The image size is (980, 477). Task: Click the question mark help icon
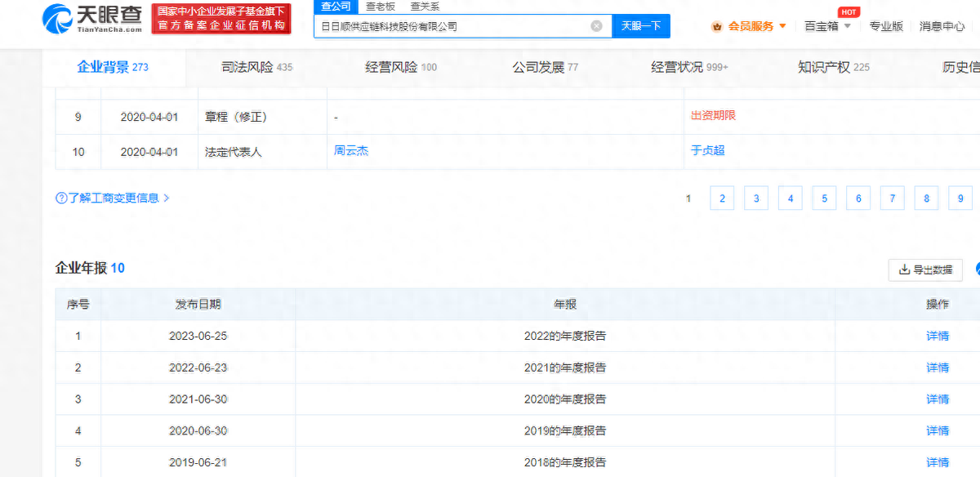point(61,198)
